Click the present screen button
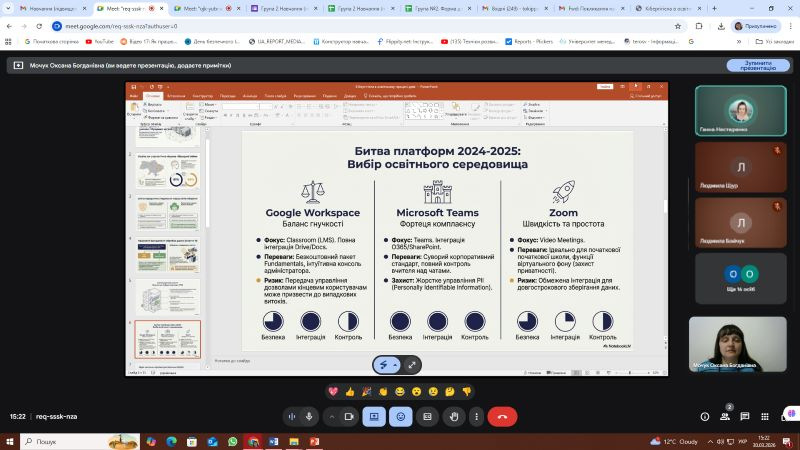Viewport: 800px width, 450px height. [x=374, y=417]
